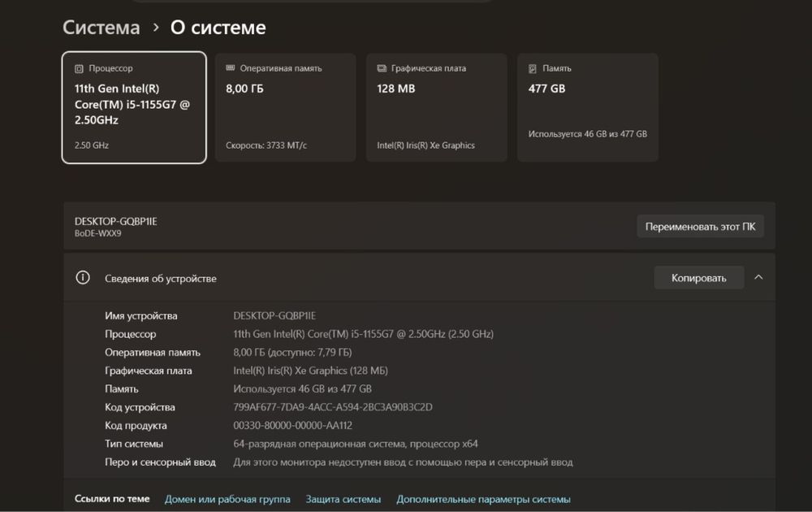Screen dimensions: 812x512
Task: Copy device details with Копировать
Action: point(698,278)
